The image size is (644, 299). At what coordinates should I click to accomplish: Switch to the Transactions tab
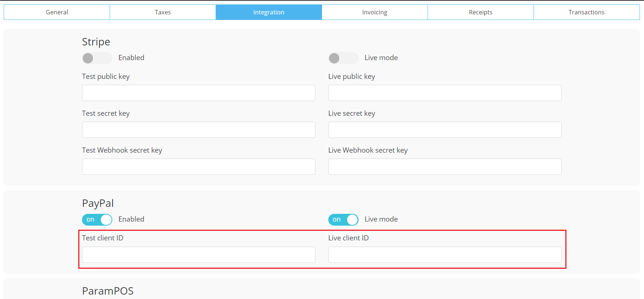586,12
